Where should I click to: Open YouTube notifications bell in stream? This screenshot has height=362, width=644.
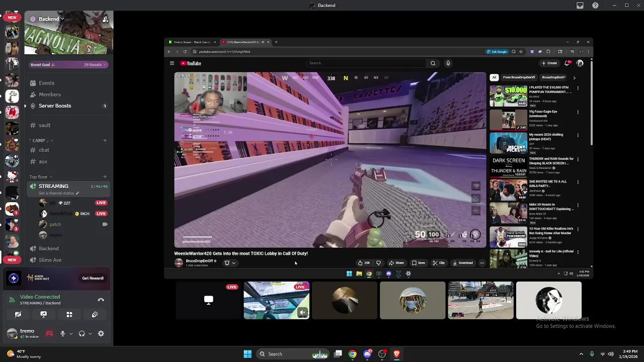568,63
